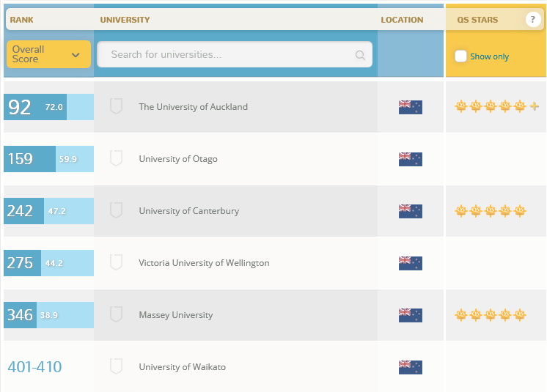Click the 72.0 overall score value
Image resolution: width=547 pixels, height=392 pixels.
pos(54,107)
